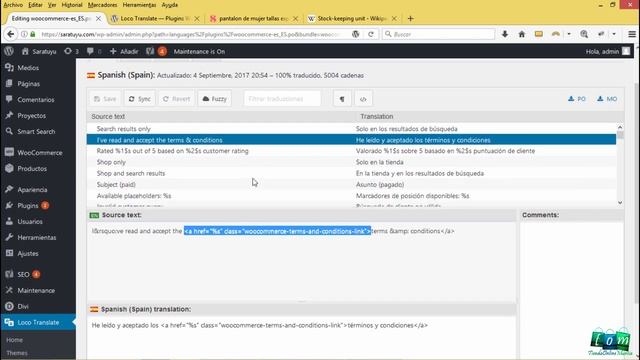640x360 pixels.
Task: Select the 'Shop only' row
Action: pyautogui.click(x=351, y=162)
